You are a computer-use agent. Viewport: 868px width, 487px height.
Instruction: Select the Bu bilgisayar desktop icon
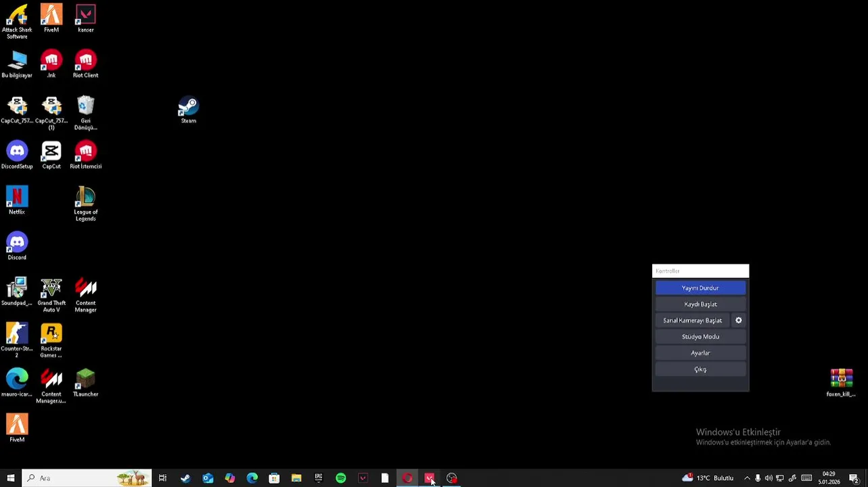coord(17,64)
